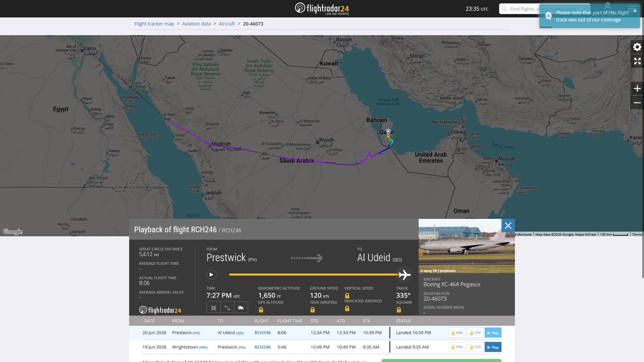Open the (PIK) link in the 19 Jun row
This screenshot has height=362, width=644.
tap(241, 348)
